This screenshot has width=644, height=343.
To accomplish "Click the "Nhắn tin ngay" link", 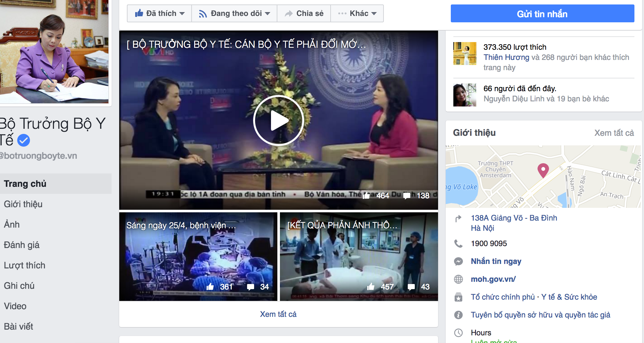I will tap(496, 261).
